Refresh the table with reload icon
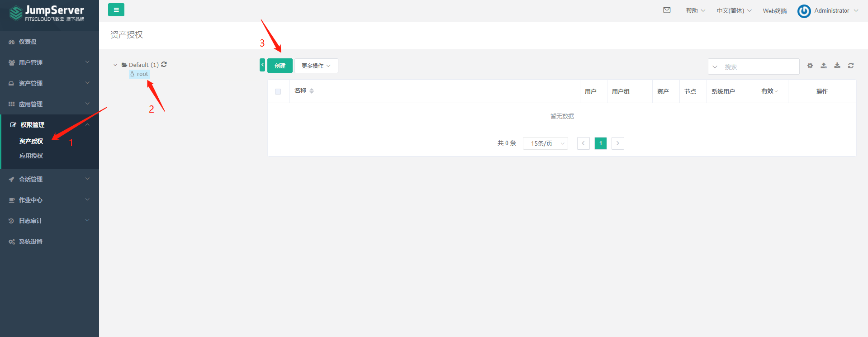868x337 pixels. coord(851,66)
